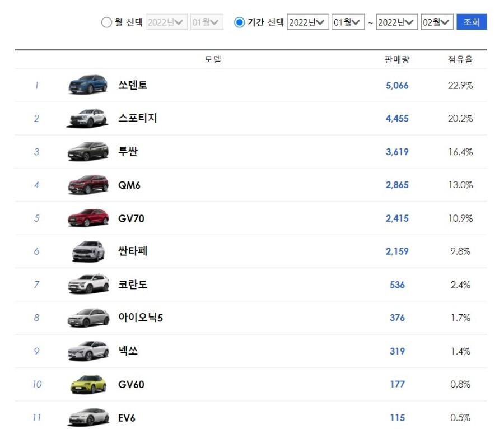The height and width of the screenshot is (429, 504).
Task: Open the 쏘렌토 model name link
Action: tap(133, 85)
